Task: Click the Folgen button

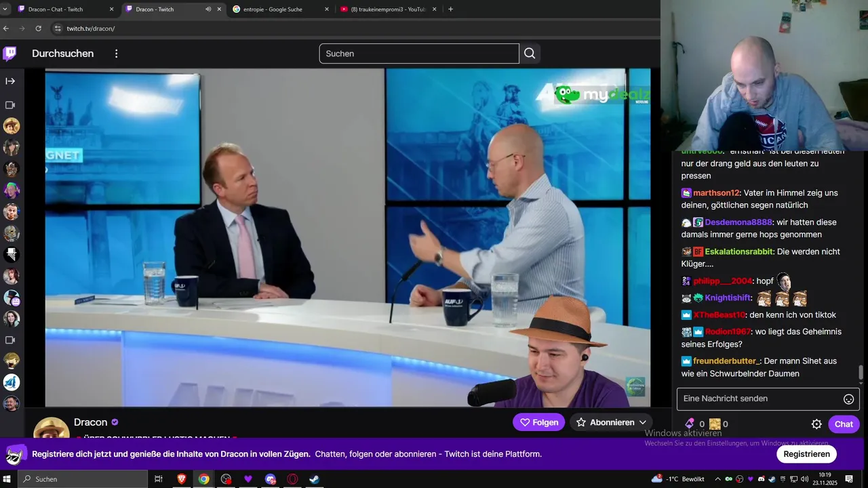Action: pos(539,422)
